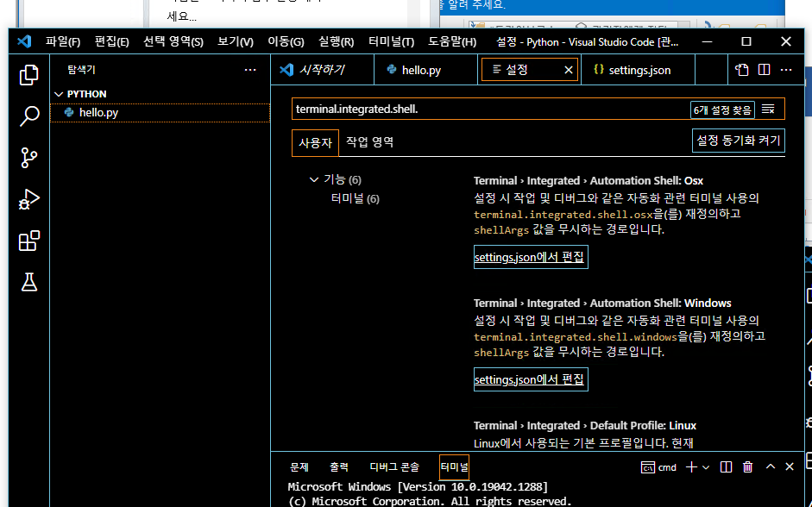Click the Open Settings (JSON) icon in editor toolbar
Viewport: 812px width, 507px height.
pyautogui.click(x=741, y=70)
